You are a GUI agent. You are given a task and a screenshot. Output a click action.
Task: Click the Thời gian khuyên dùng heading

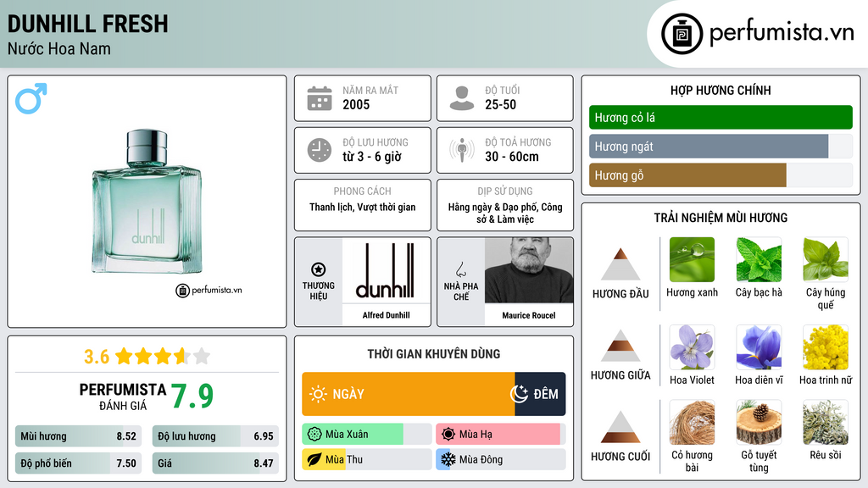tap(434, 353)
